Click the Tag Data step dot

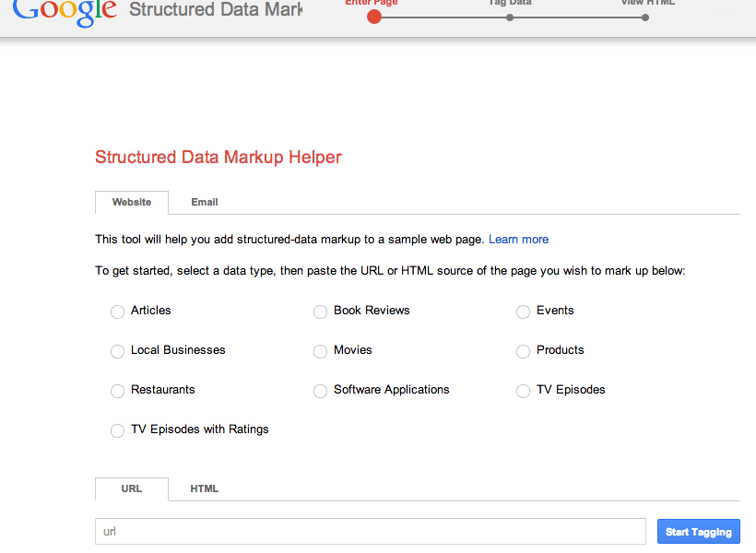click(510, 17)
